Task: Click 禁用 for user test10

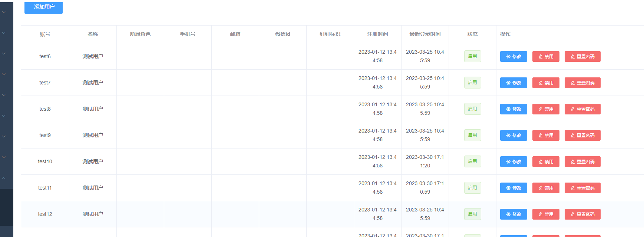Action: click(x=546, y=162)
